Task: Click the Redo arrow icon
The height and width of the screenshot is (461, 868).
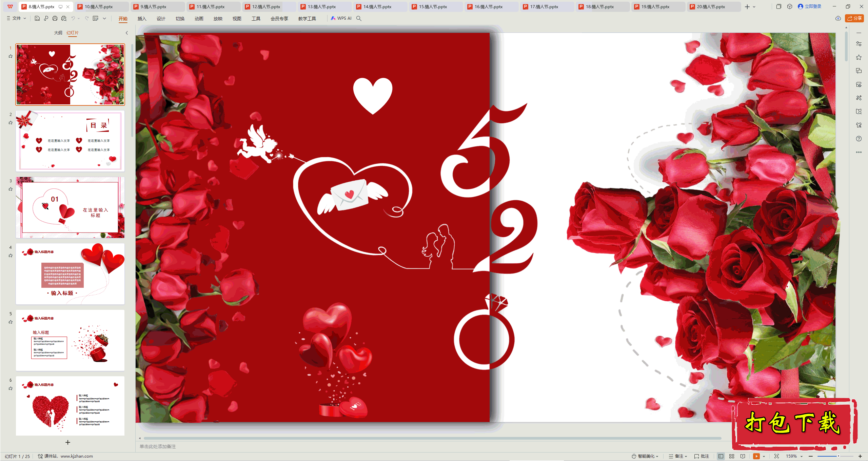Action: [x=87, y=18]
